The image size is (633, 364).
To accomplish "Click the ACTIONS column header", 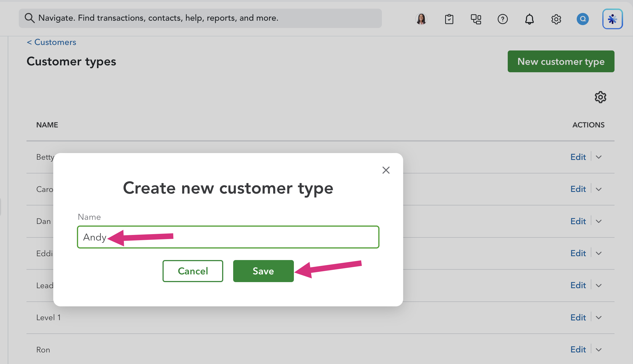I will pyautogui.click(x=588, y=125).
